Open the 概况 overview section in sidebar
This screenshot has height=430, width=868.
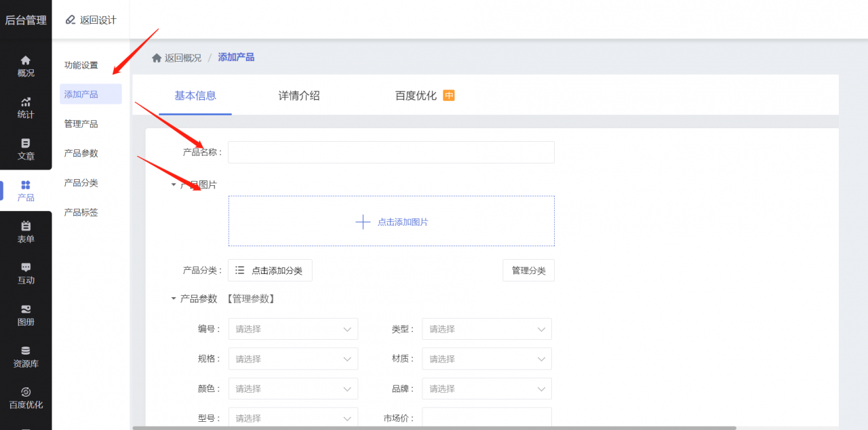[x=26, y=66]
